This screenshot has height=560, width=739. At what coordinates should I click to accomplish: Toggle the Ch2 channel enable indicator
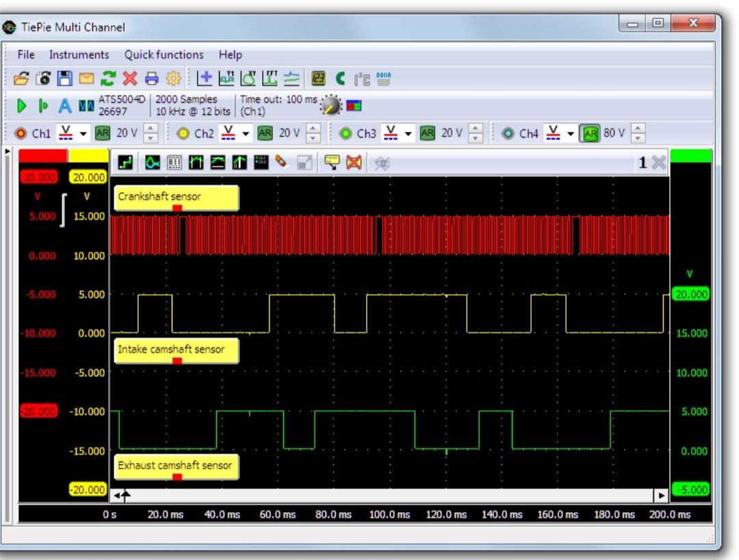(184, 133)
